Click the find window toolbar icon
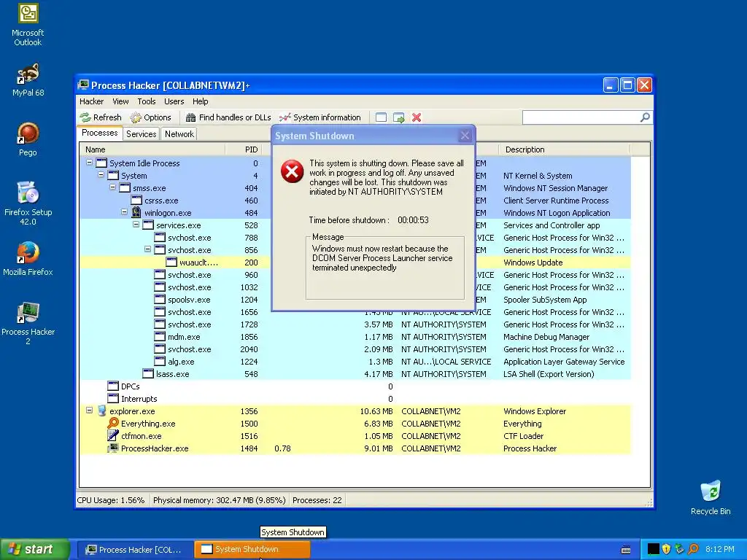Screen dimensions: 747x560 (381, 117)
